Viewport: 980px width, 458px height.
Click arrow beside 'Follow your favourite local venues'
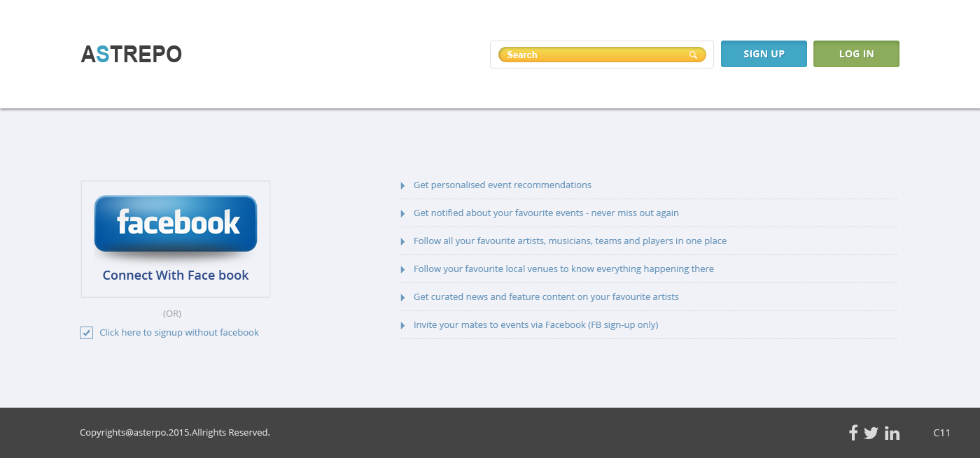coord(402,269)
